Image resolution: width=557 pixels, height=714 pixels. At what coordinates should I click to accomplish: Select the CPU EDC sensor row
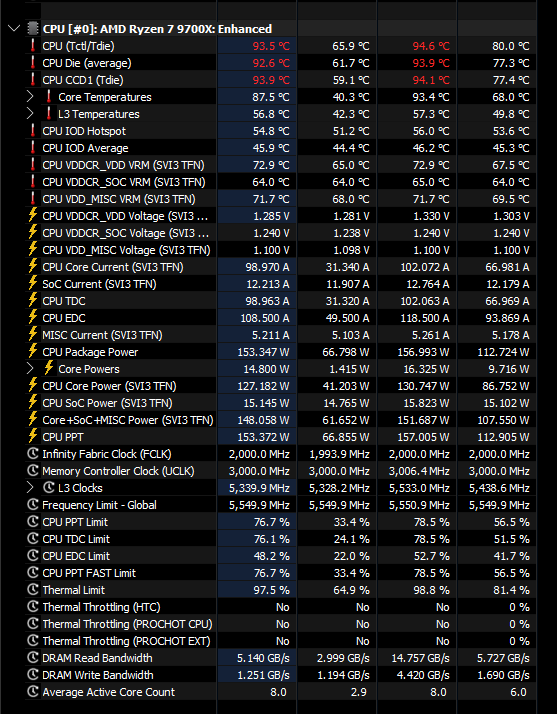coord(280,318)
